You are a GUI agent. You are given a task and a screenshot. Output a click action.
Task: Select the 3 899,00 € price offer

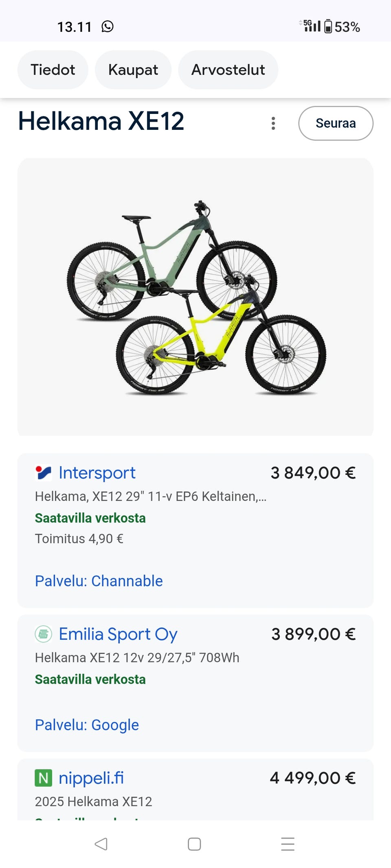point(314,634)
